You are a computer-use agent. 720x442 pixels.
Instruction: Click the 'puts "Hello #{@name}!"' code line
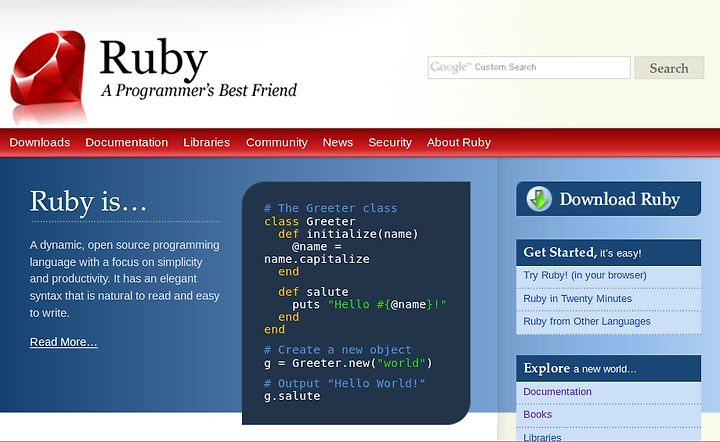(369, 305)
